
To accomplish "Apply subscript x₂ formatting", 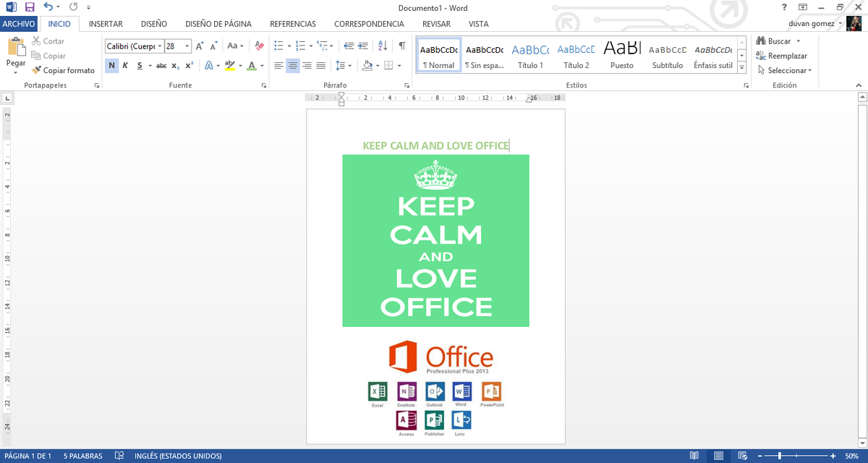I will pyautogui.click(x=176, y=65).
